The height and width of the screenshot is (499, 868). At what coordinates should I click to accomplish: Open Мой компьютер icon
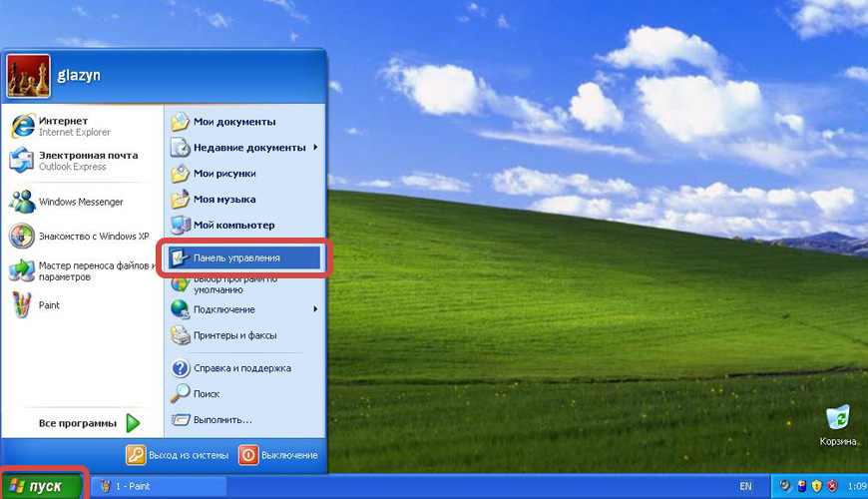pyautogui.click(x=180, y=225)
